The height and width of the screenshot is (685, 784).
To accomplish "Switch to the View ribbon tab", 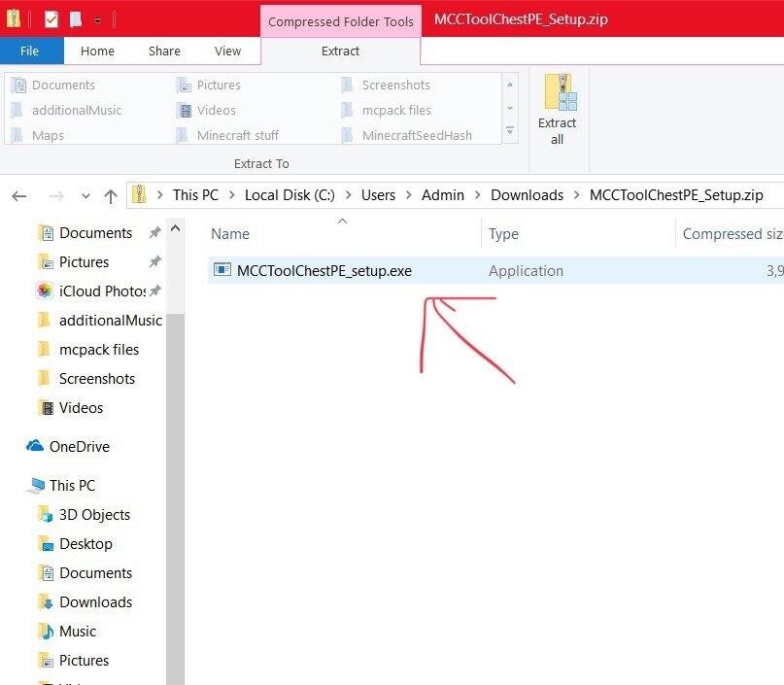I will click(227, 51).
